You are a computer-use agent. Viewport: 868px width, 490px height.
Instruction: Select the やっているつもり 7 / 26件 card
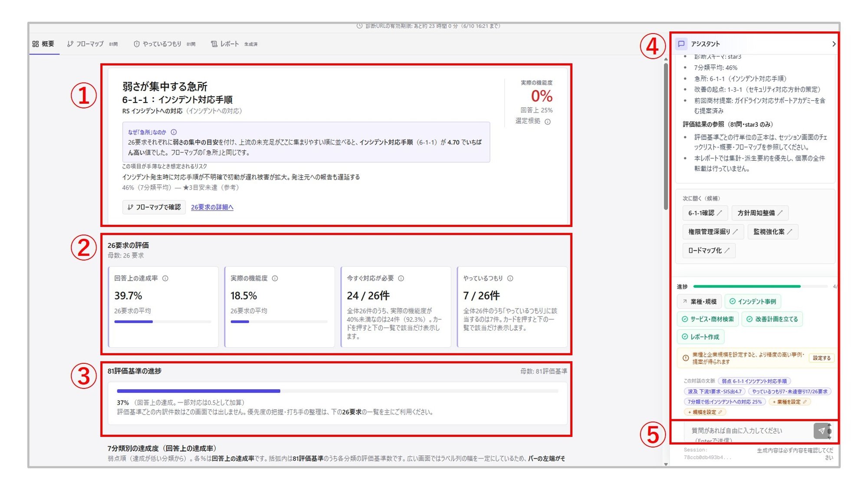(512, 307)
